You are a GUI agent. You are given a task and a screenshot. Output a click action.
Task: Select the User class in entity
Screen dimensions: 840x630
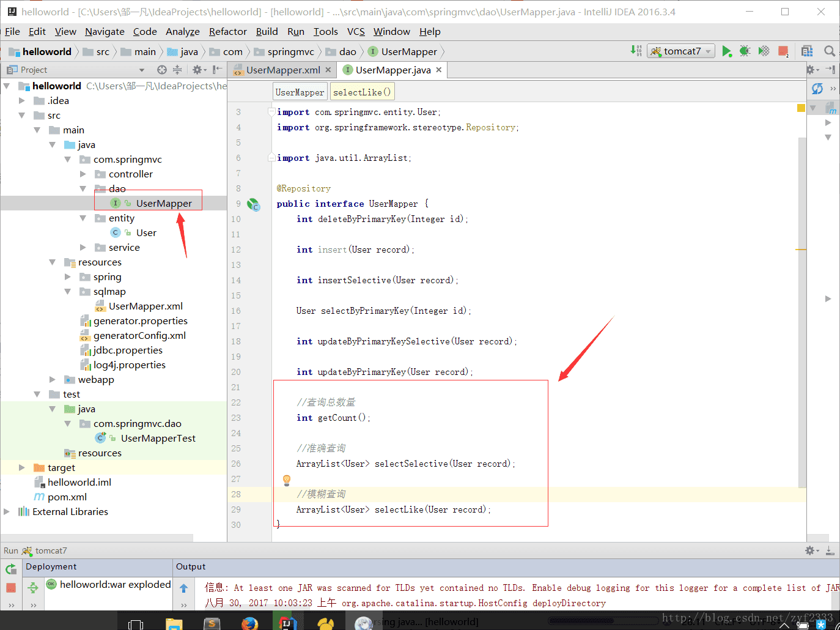146,232
